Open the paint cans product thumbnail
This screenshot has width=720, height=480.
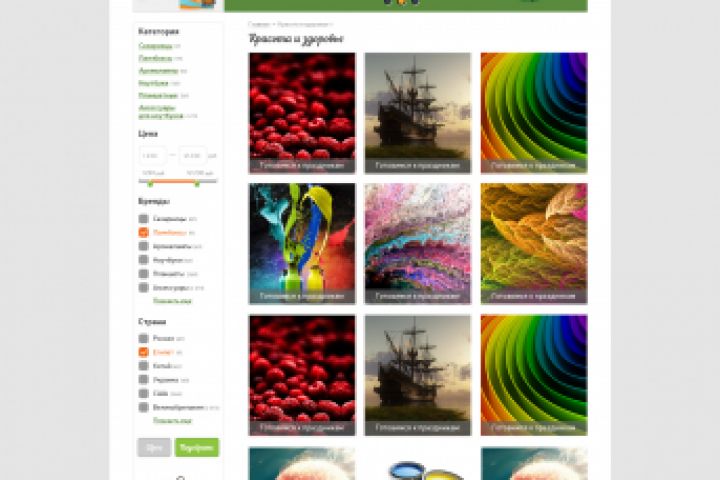pos(418,463)
